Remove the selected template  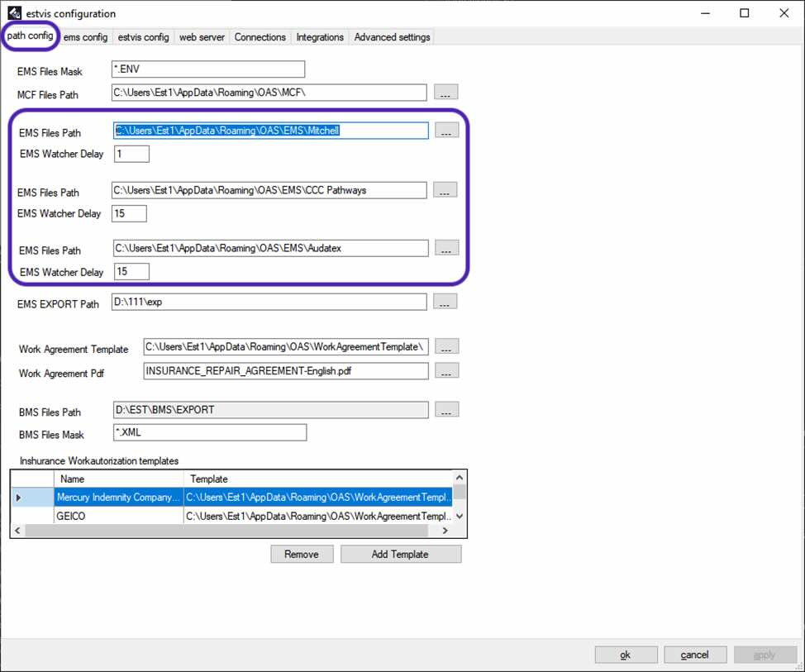click(x=302, y=555)
